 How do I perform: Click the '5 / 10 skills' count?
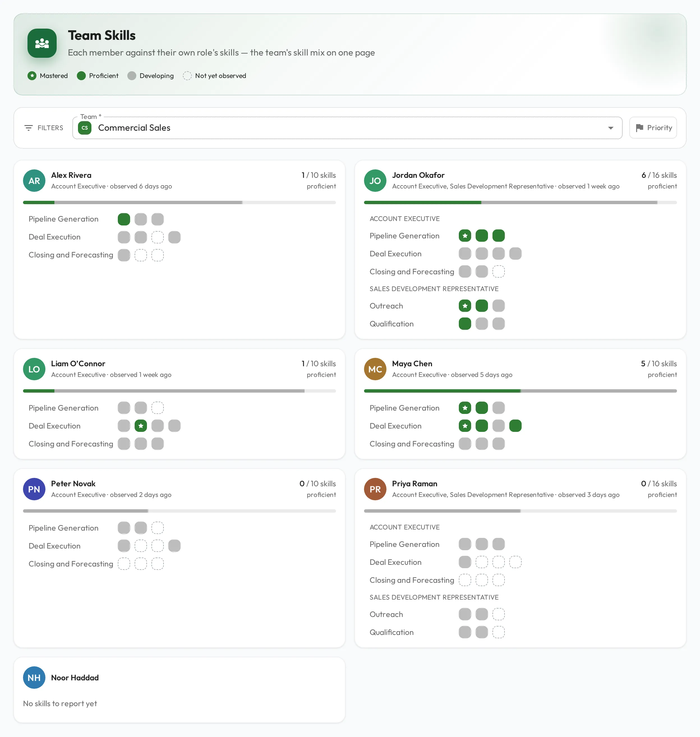click(x=658, y=363)
